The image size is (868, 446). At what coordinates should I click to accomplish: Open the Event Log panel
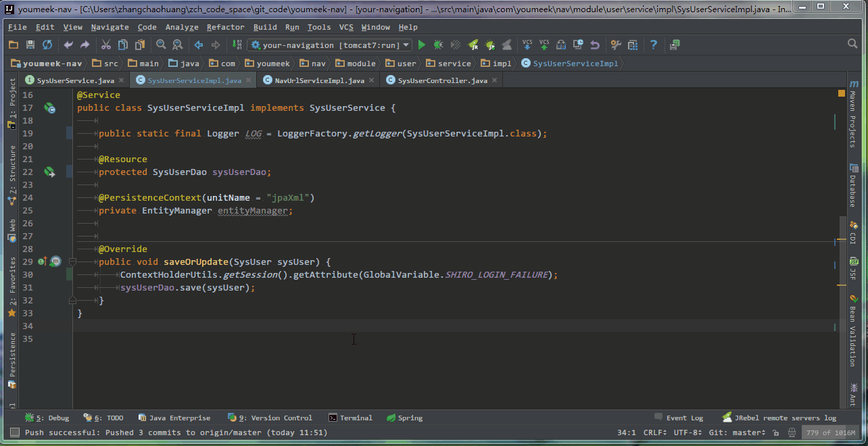point(679,418)
